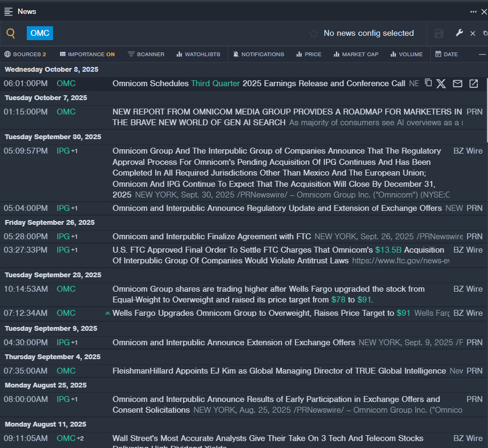Open the Scanner filter
Screen dimensions: 488x448
pos(146,54)
